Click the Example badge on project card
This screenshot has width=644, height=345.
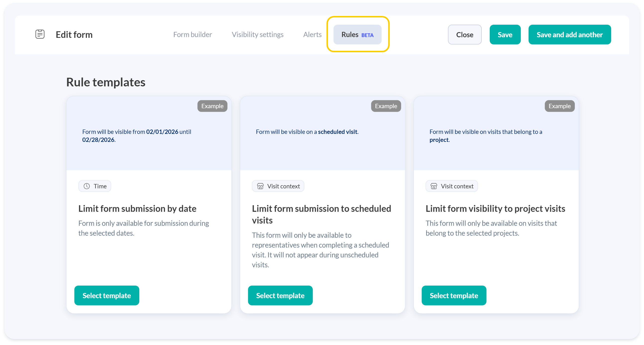pos(559,106)
